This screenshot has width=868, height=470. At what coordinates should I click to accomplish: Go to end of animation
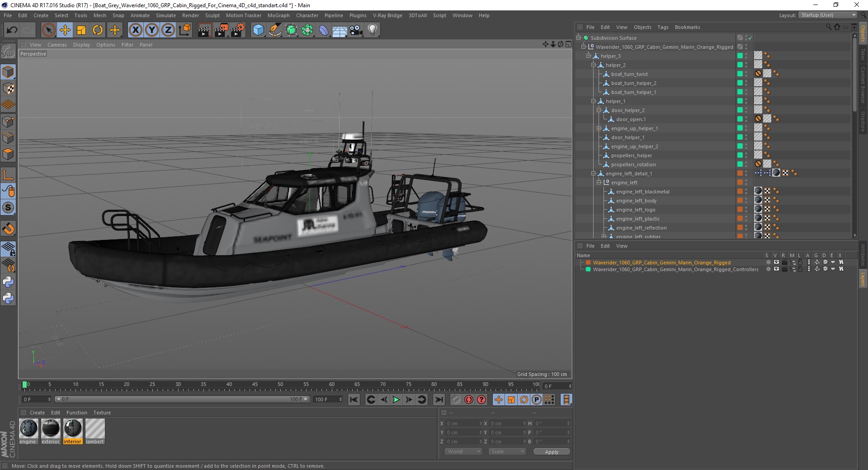[439, 399]
